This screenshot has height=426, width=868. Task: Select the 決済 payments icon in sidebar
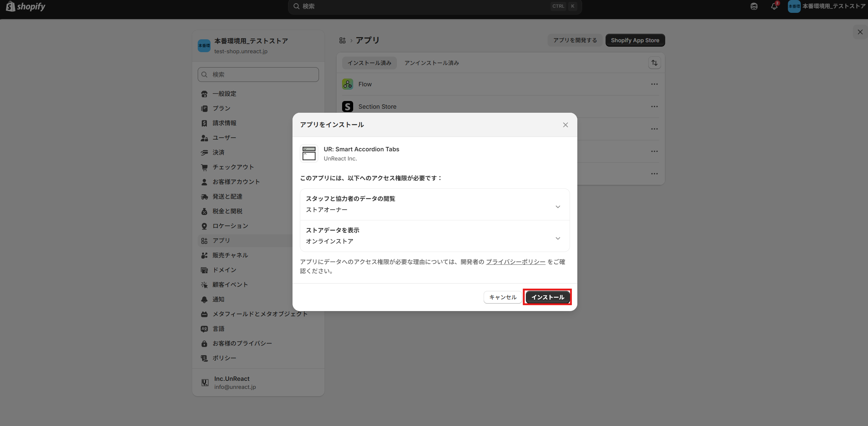(x=205, y=152)
